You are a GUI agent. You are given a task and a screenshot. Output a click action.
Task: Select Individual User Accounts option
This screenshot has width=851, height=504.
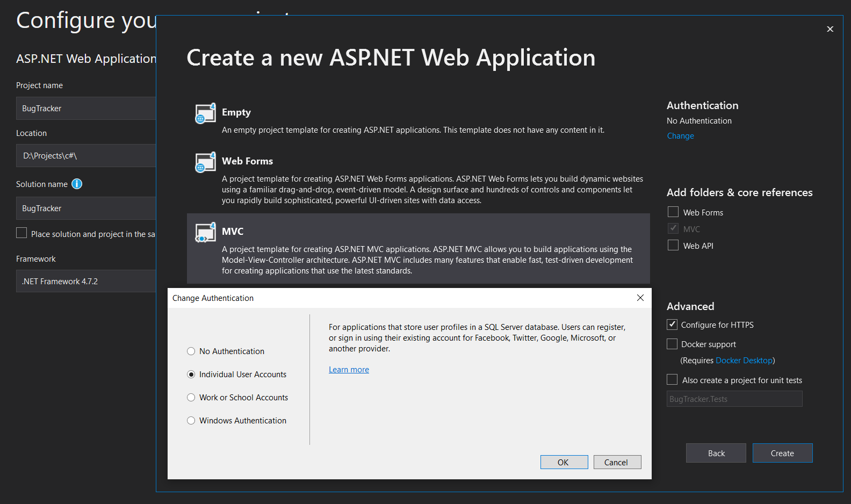(x=191, y=375)
